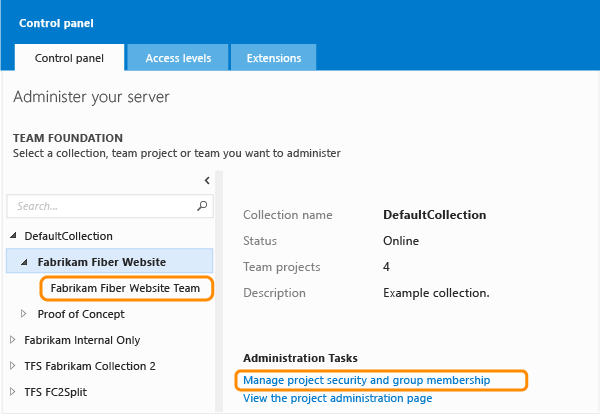Collapse the left tree pane chevron
This screenshot has height=415, width=600.
207,180
